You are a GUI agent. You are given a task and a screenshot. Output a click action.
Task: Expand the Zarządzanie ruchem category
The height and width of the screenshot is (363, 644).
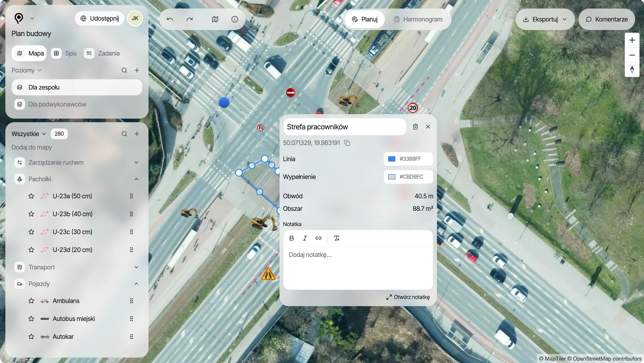pyautogui.click(x=136, y=163)
